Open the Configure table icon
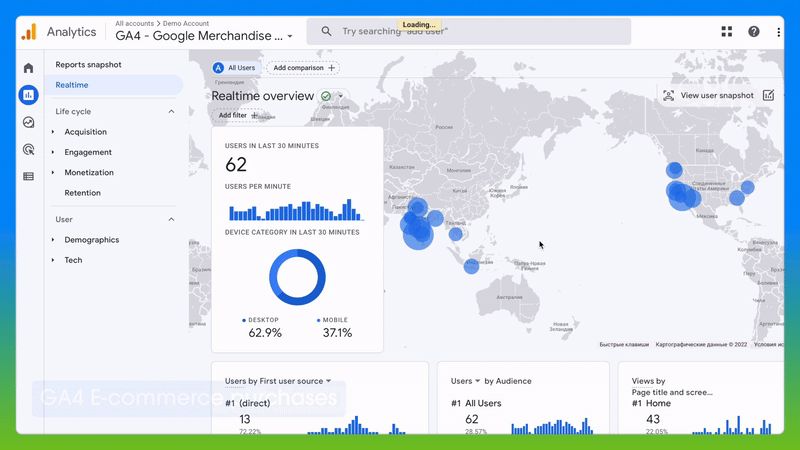 [x=29, y=177]
